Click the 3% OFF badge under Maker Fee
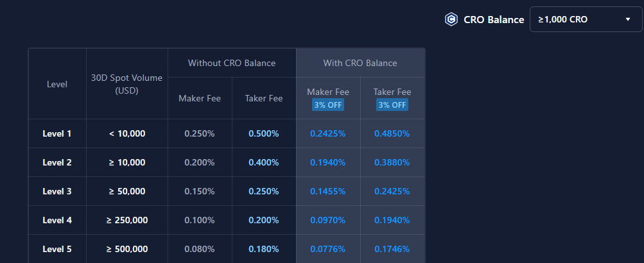Viewport: 644px width, 263px height. point(328,105)
